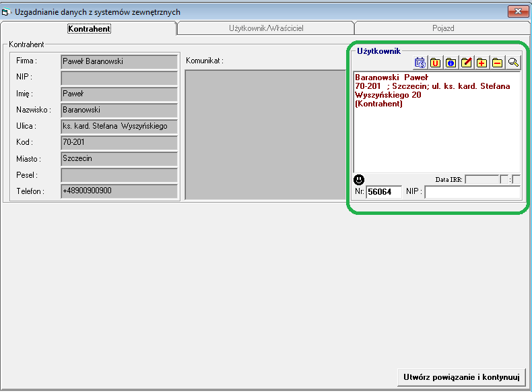
Task: Click the black smiley face icon
Action: [360, 180]
